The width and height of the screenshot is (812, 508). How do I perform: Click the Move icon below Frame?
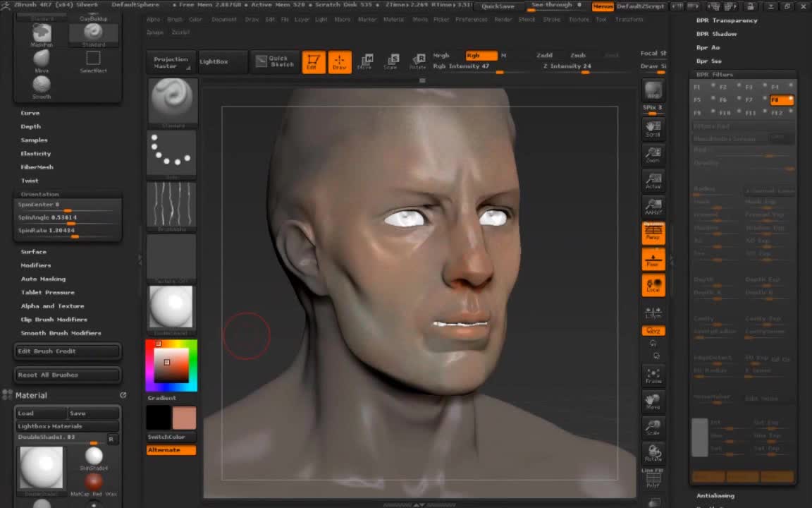point(653,401)
